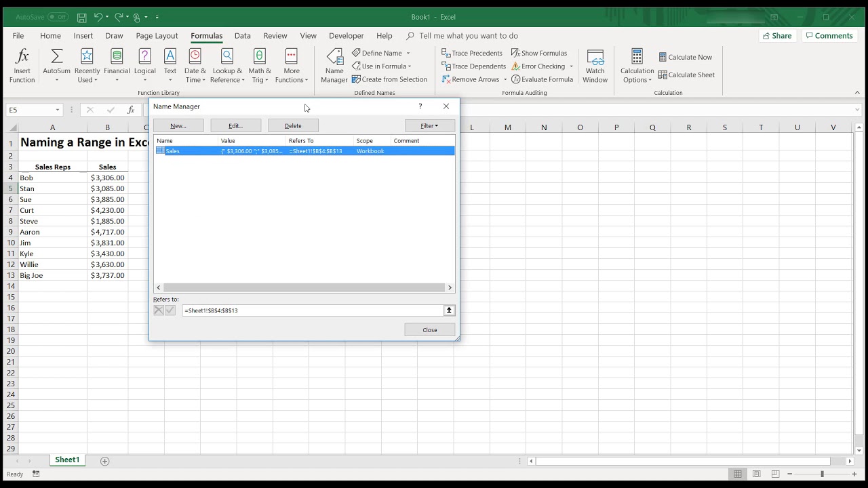Open Logical functions library
The image size is (868, 488).
144,66
